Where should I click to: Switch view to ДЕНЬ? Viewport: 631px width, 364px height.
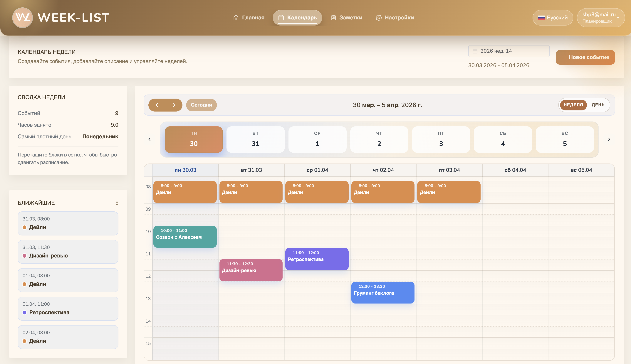click(x=598, y=105)
